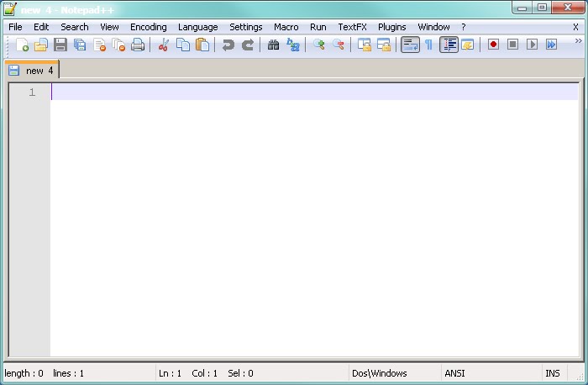Click line number 1 in margin
588x385 pixels.
[32, 92]
